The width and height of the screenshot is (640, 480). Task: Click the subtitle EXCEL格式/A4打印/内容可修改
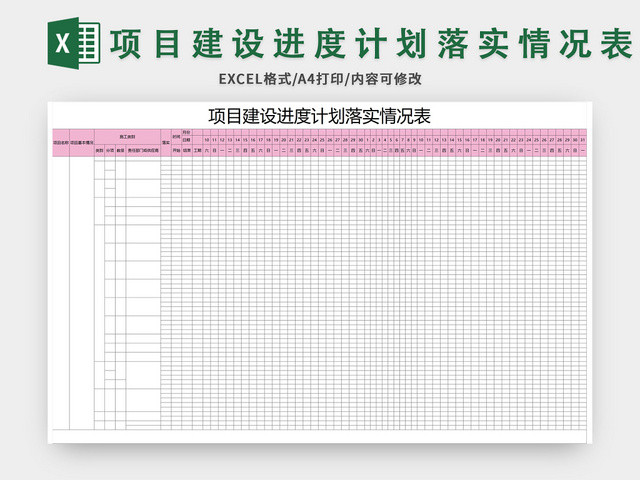click(x=320, y=79)
